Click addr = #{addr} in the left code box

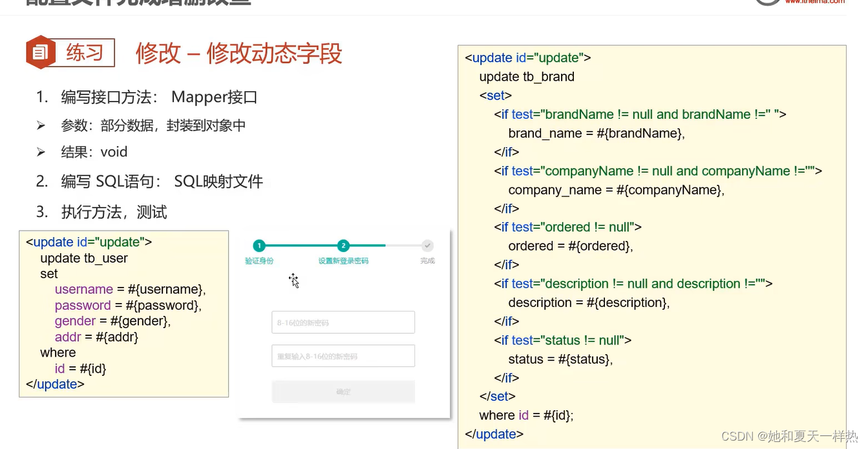[97, 337]
